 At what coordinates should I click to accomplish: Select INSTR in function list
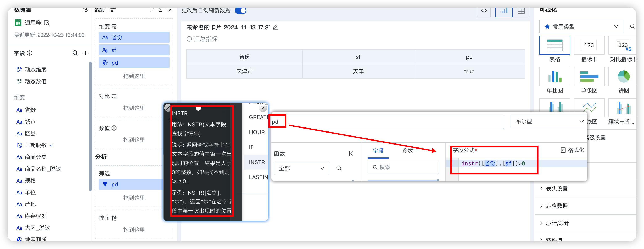[257, 162]
